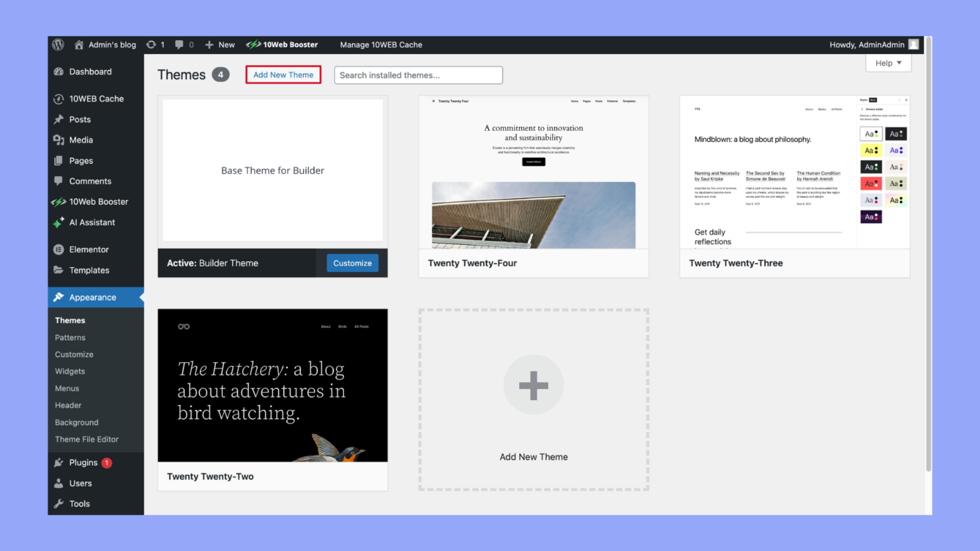Image resolution: width=980 pixels, height=551 pixels.
Task: Click Manage 10WEB Cache link
Action: coord(381,45)
